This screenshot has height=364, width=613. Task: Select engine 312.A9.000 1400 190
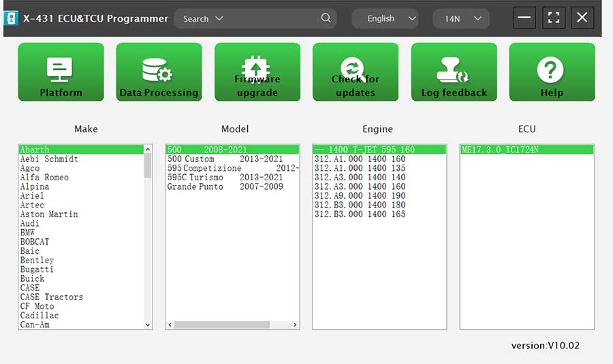(x=379, y=196)
